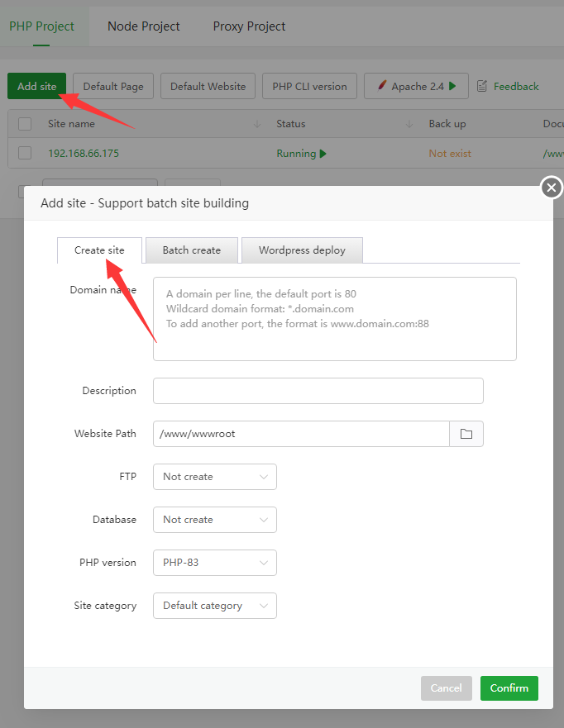564x728 pixels.
Task: Close the Add site dialog with X
Action: click(552, 188)
